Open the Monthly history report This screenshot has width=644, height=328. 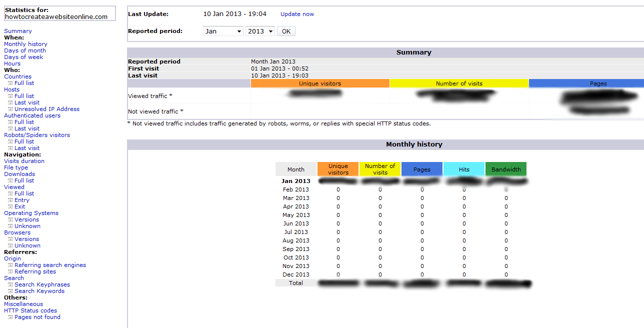[x=25, y=44]
